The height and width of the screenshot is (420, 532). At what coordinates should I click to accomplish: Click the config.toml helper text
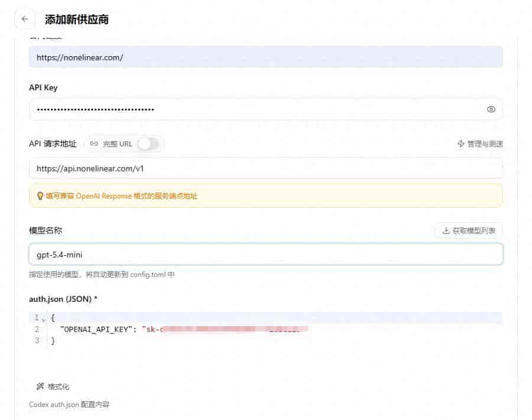pyautogui.click(x=102, y=275)
